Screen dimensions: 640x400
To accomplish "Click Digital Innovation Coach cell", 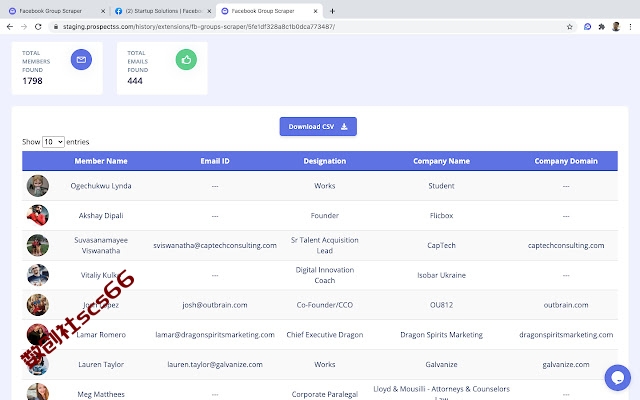I will [324, 275].
